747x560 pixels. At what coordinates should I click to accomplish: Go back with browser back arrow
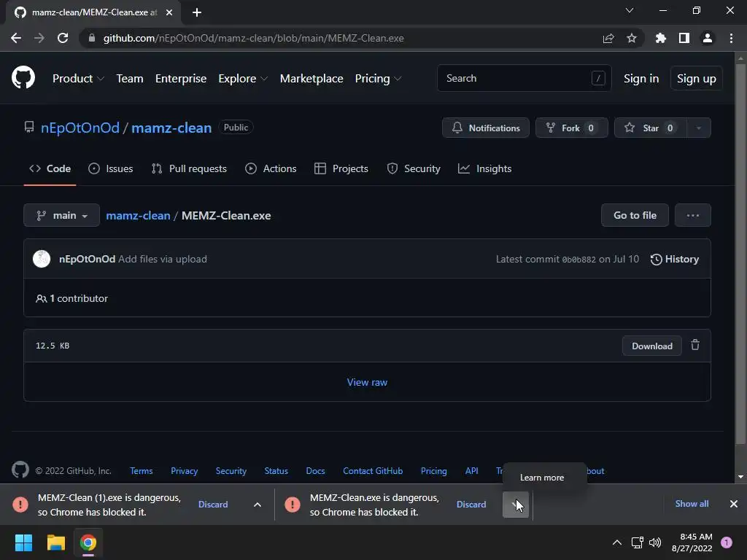[16, 38]
